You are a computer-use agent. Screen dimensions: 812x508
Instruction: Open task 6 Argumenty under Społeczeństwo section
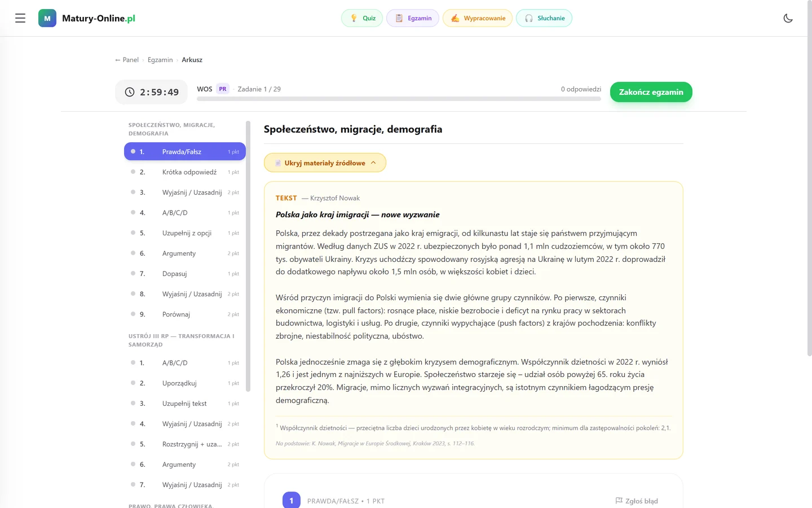(x=185, y=253)
